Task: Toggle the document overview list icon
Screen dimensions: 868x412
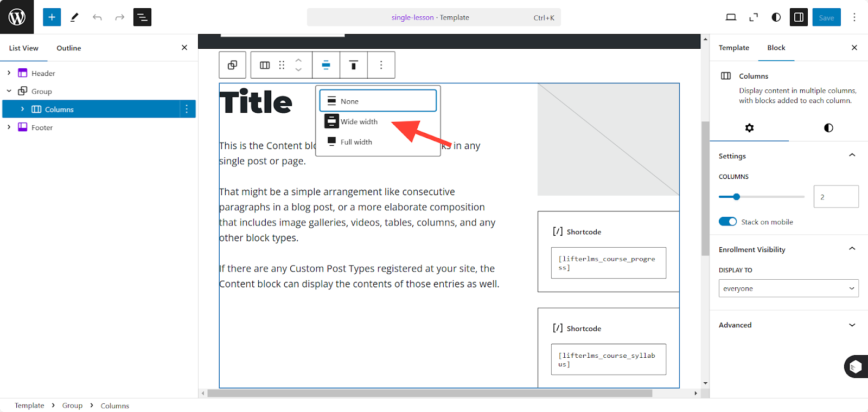Action: (142, 17)
